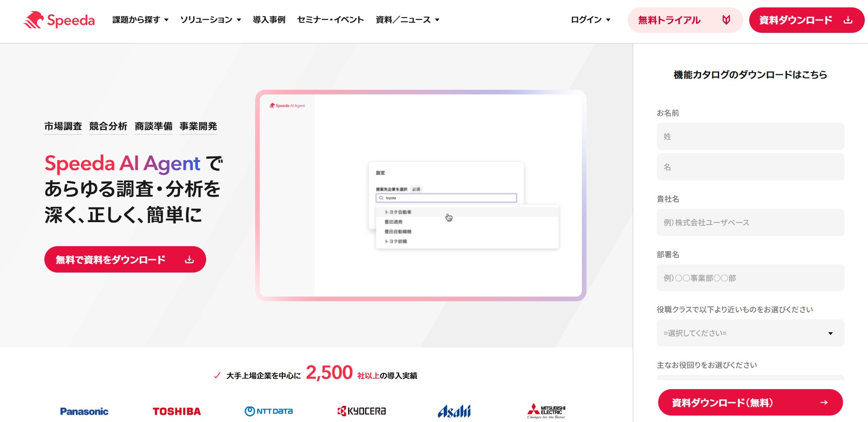Open the ログイン dropdown
Image resolution: width=868 pixels, height=422 pixels.
point(591,20)
